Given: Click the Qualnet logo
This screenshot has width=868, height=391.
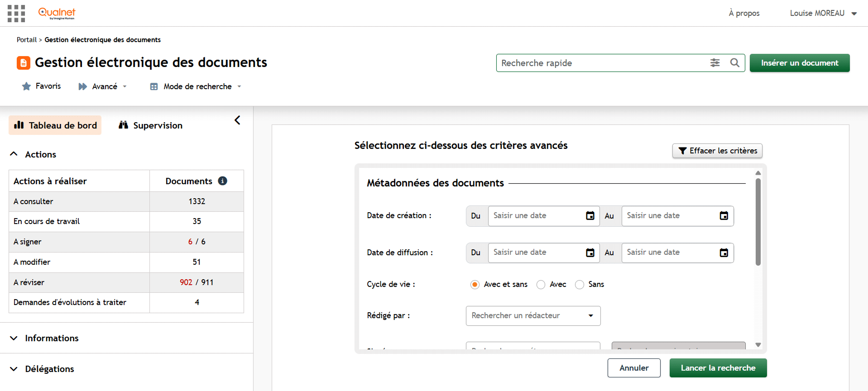Looking at the screenshot, I should [57, 13].
